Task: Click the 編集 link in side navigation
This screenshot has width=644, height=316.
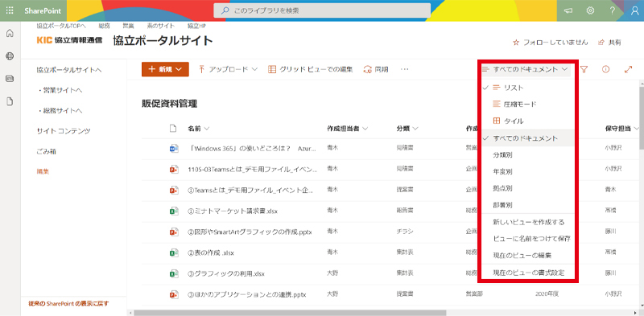Action: point(43,171)
